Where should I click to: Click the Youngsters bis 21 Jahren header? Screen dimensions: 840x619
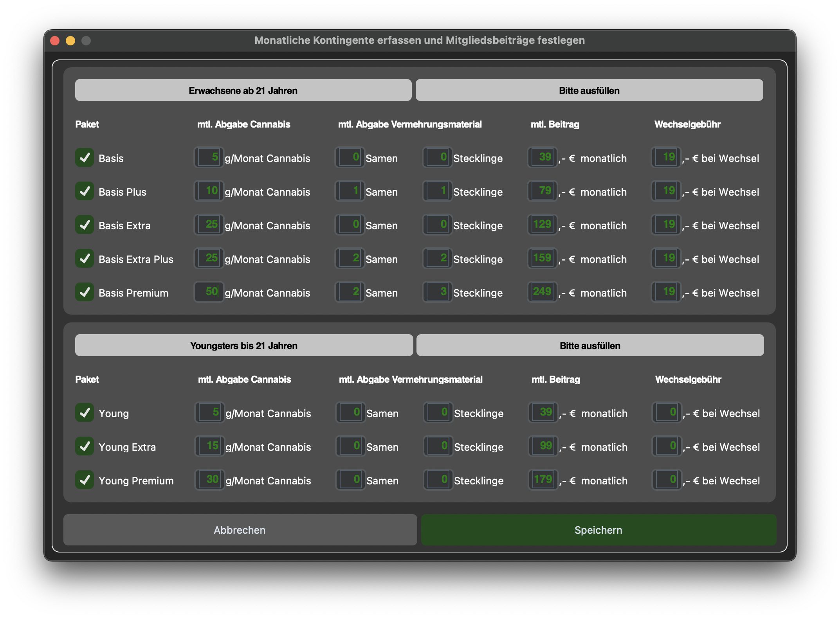point(244,345)
